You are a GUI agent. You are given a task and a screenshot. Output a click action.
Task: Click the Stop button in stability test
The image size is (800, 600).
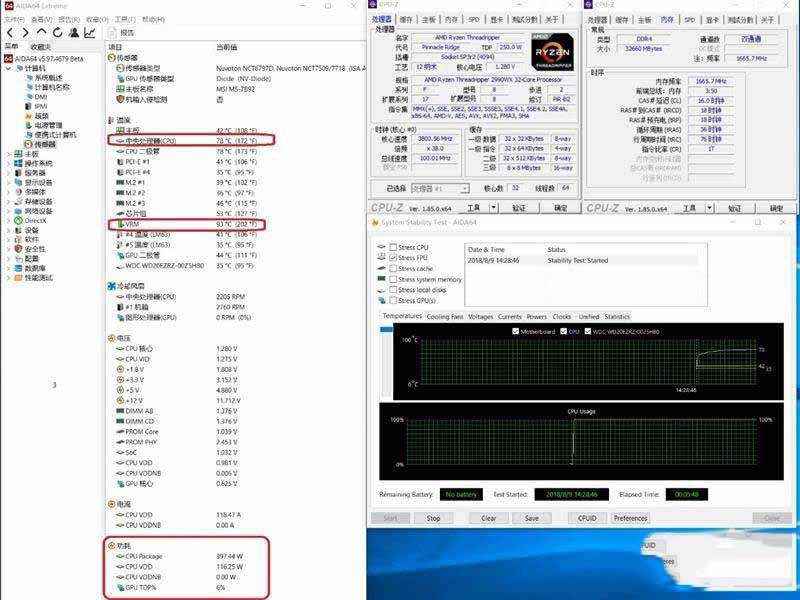433,518
